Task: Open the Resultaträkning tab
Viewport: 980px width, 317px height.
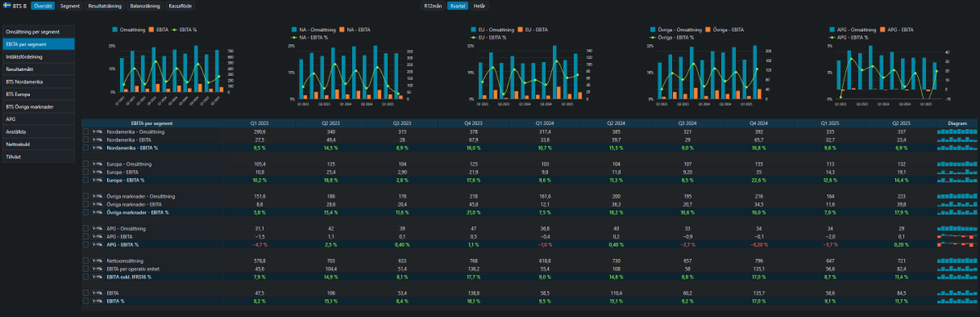Action: tap(105, 5)
